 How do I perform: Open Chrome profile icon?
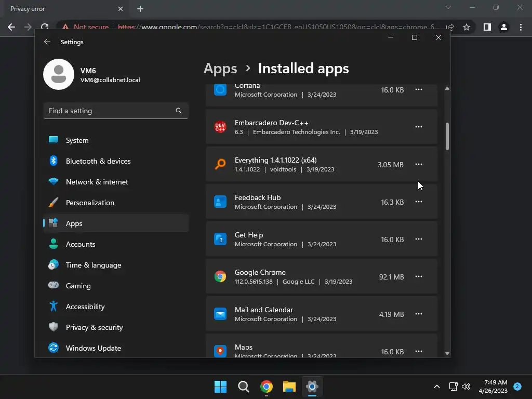[x=504, y=27]
